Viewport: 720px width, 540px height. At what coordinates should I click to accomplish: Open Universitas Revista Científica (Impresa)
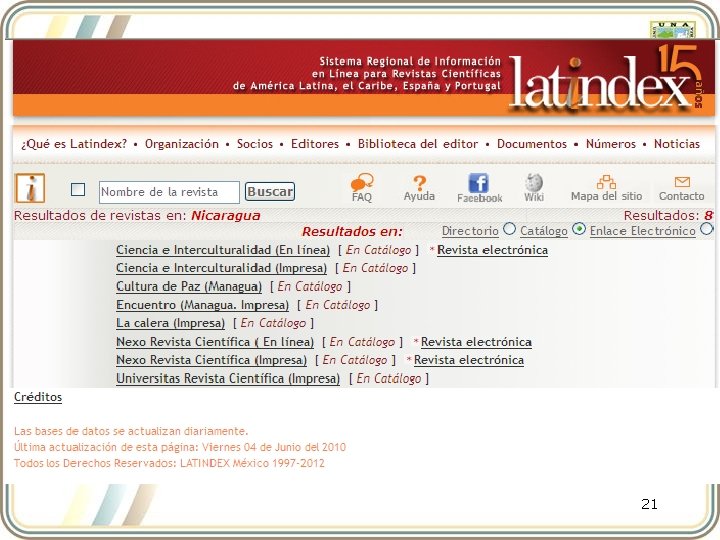228,378
